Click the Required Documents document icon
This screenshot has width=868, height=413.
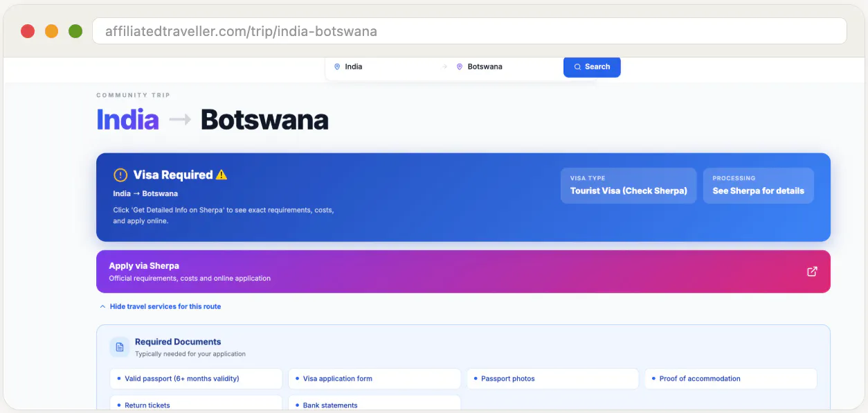click(x=120, y=347)
